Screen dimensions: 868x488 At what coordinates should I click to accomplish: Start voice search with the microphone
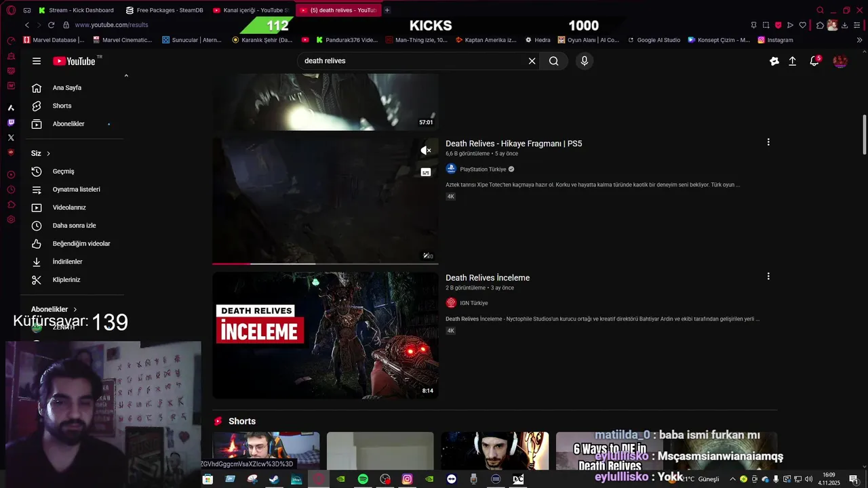point(585,61)
